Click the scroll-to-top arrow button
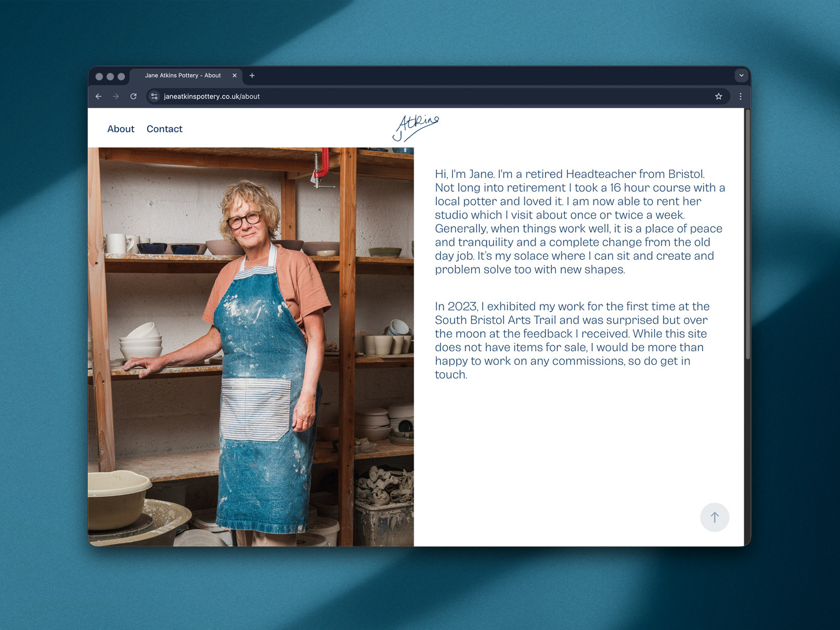The height and width of the screenshot is (630, 840). pos(715,517)
